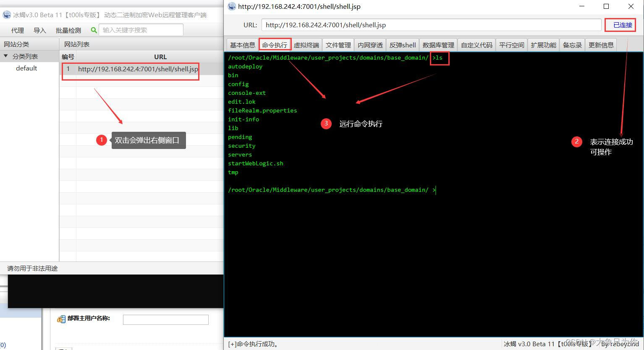
Task: Switch to the 自定义代码 tab
Action: tap(476, 45)
